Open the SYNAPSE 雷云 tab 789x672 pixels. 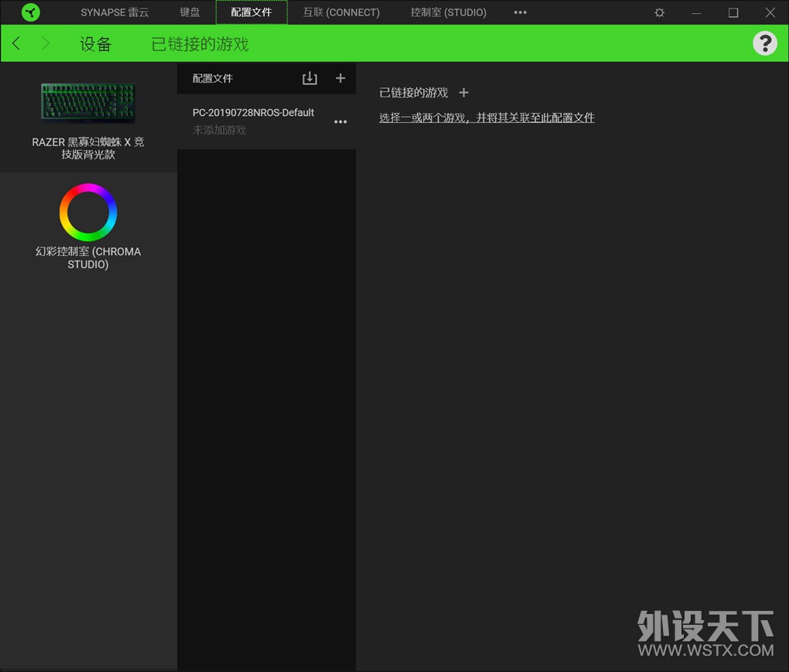pyautogui.click(x=114, y=12)
